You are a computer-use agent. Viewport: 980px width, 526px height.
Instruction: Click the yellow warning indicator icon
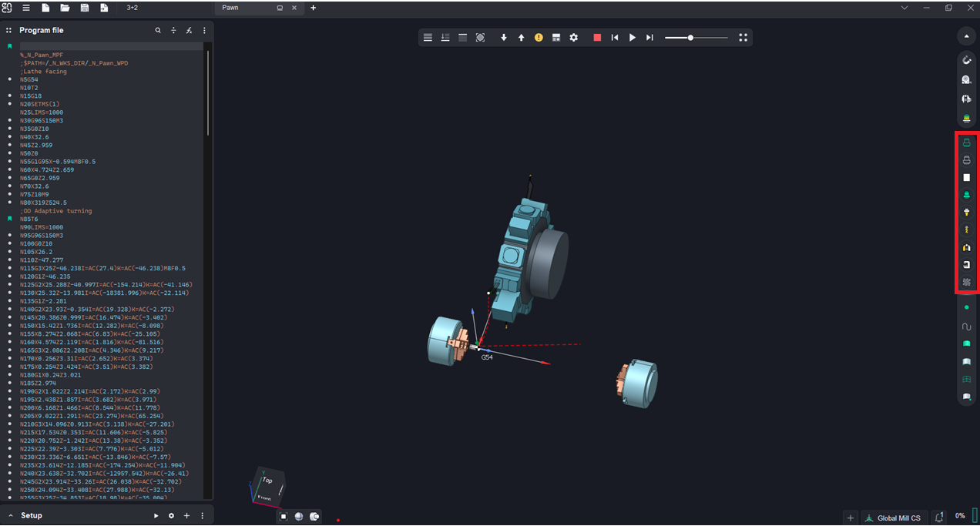coord(539,38)
